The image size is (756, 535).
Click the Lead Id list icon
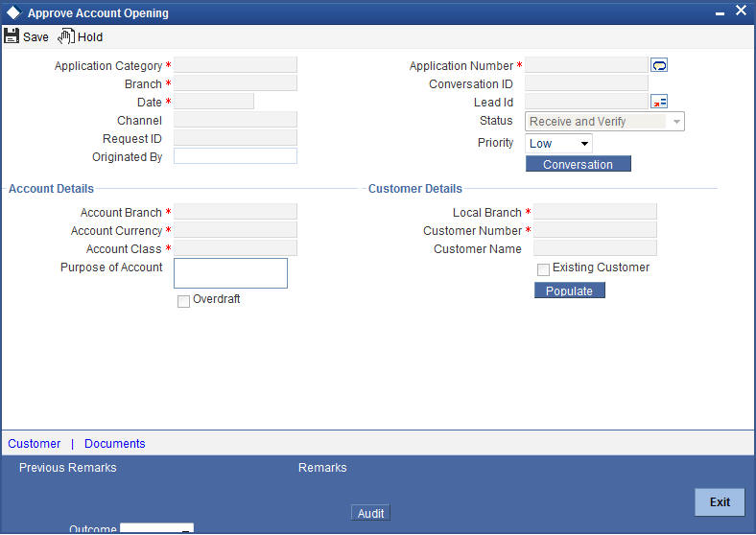(x=659, y=102)
